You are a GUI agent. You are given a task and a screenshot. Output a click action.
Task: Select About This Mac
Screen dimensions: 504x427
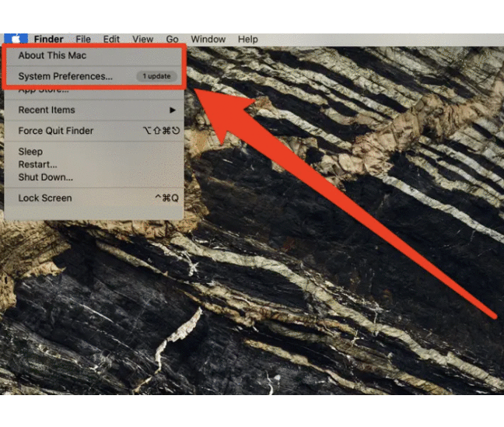[x=52, y=56]
